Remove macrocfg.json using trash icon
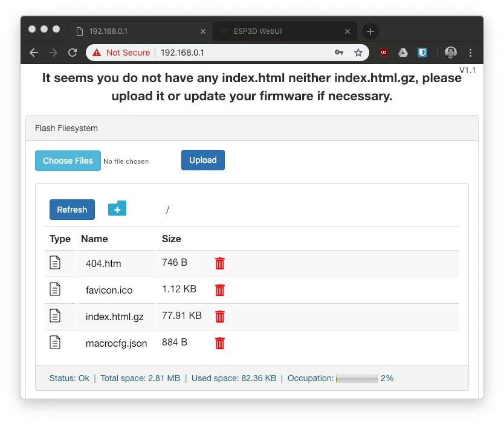Image resolution: width=504 pixels, height=424 pixels. (x=220, y=343)
